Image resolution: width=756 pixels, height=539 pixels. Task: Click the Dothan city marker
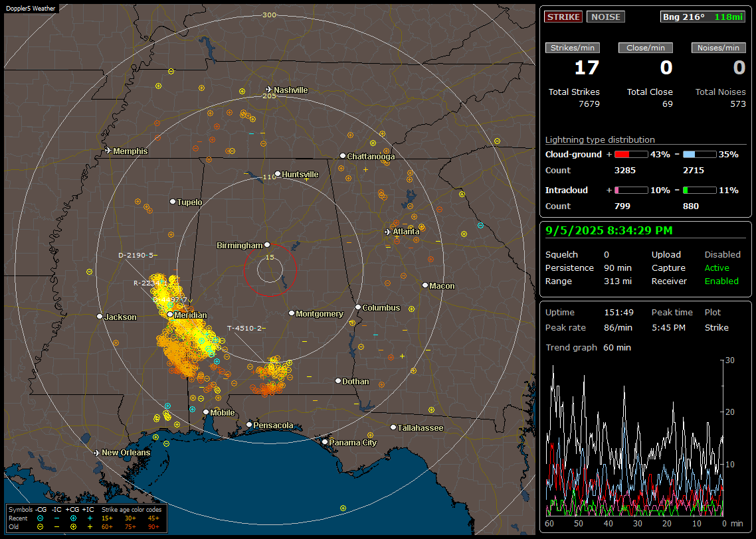point(338,380)
